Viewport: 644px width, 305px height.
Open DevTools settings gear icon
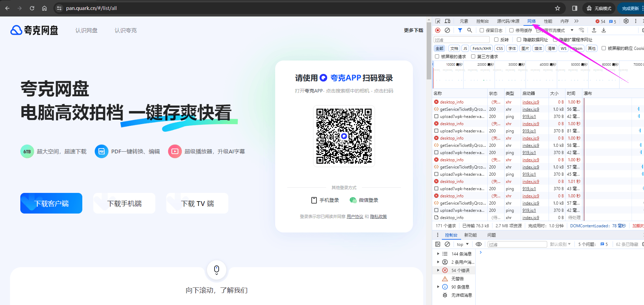click(626, 21)
